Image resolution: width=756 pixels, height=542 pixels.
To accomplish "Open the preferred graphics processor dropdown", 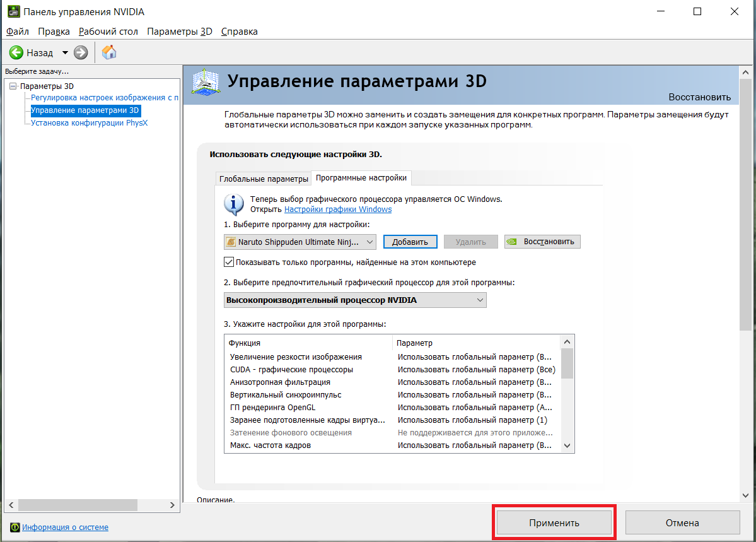I will pyautogui.click(x=356, y=300).
